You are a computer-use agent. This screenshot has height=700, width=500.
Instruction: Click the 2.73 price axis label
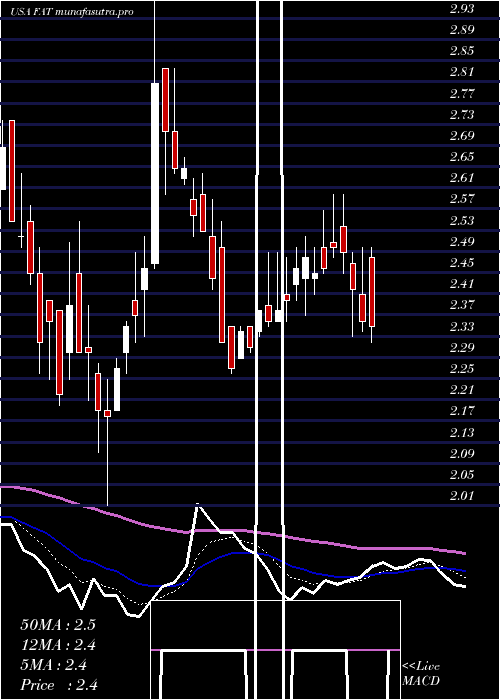462,115
